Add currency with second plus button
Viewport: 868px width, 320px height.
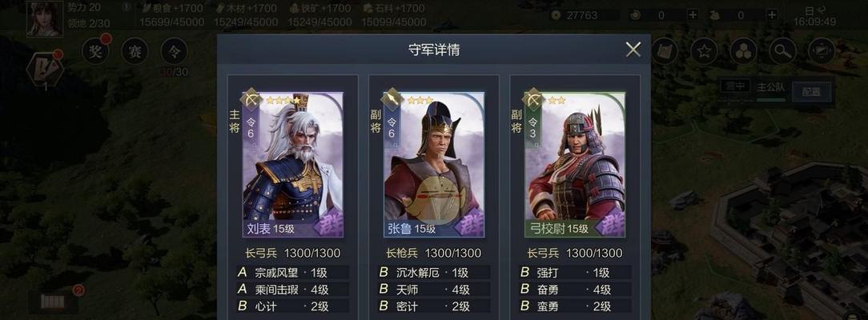coord(772,15)
